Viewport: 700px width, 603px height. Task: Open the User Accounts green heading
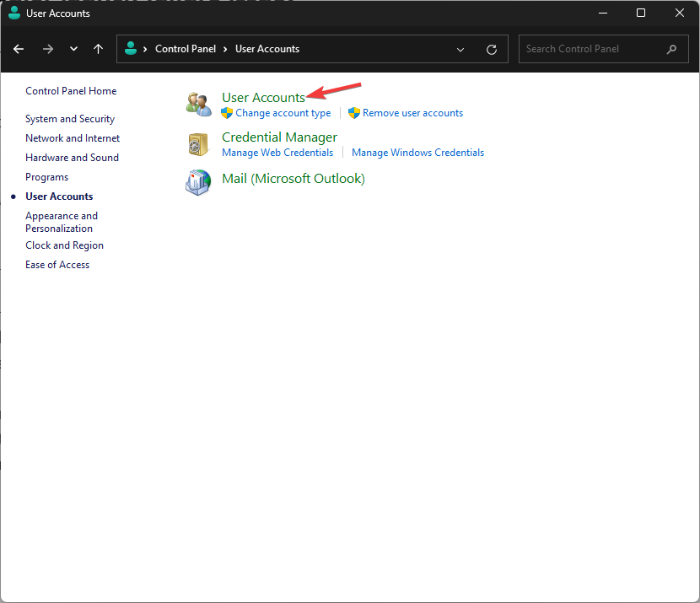coord(263,97)
